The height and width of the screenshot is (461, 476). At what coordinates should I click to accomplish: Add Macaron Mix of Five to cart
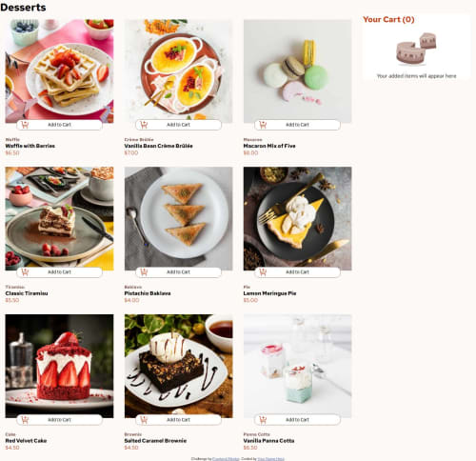(x=297, y=125)
